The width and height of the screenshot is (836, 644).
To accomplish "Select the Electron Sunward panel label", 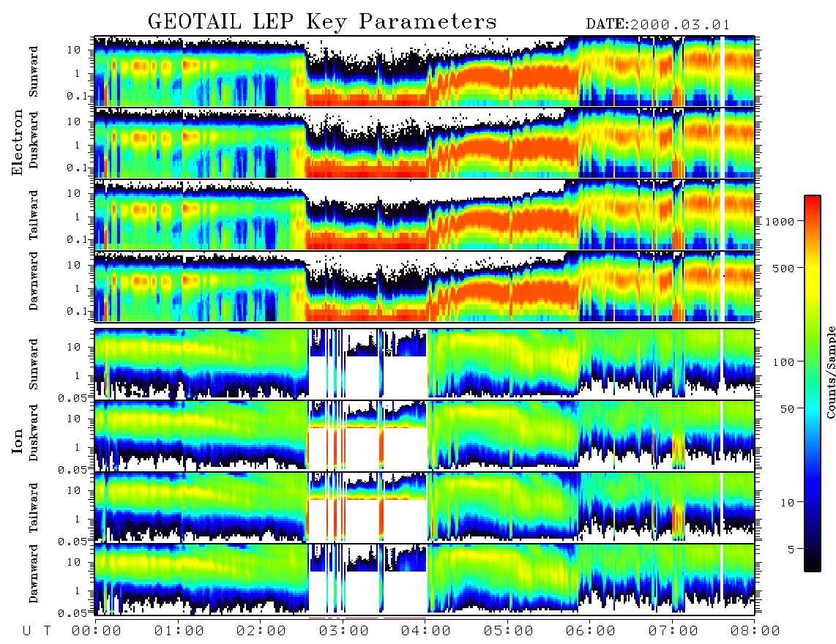I will (34, 72).
